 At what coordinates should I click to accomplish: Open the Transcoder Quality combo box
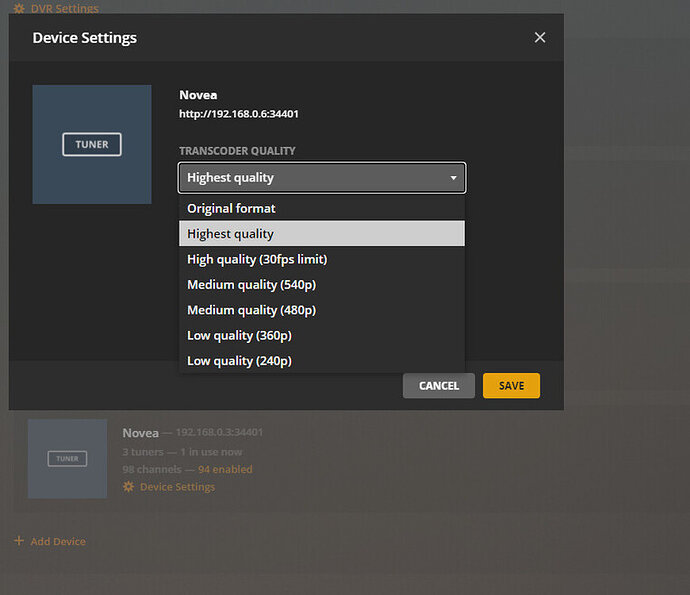[322, 178]
